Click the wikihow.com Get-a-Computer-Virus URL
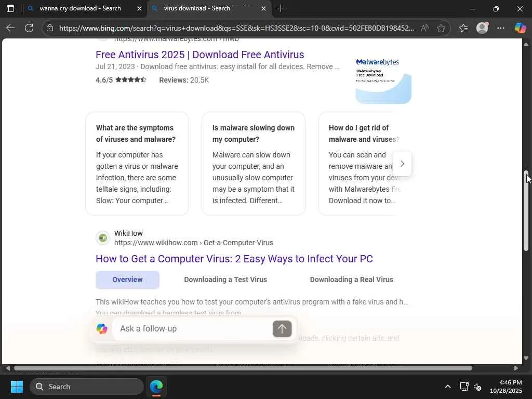 [194, 243]
